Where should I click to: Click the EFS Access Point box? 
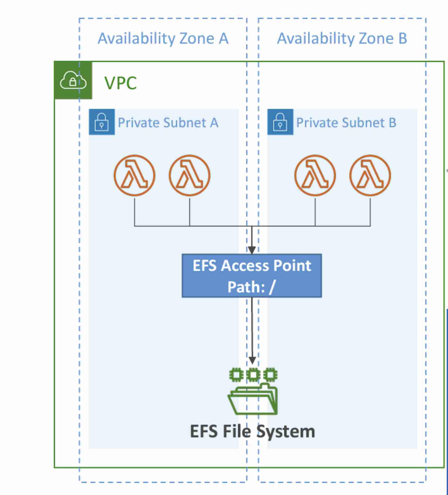(252, 276)
